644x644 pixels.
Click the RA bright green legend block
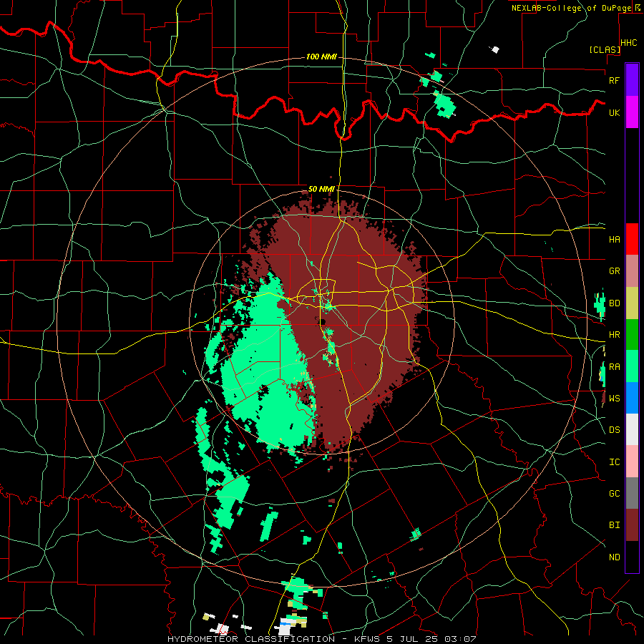[632, 366]
